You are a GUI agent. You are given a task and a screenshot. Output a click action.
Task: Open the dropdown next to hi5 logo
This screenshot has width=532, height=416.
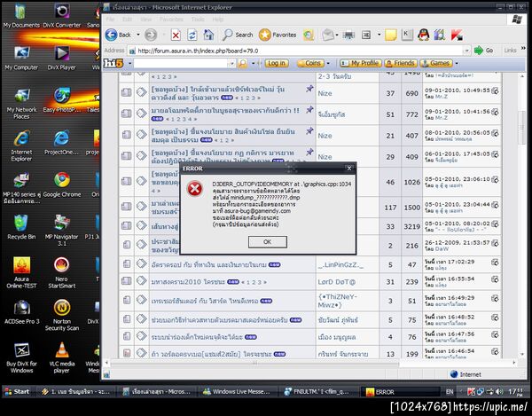point(129,64)
